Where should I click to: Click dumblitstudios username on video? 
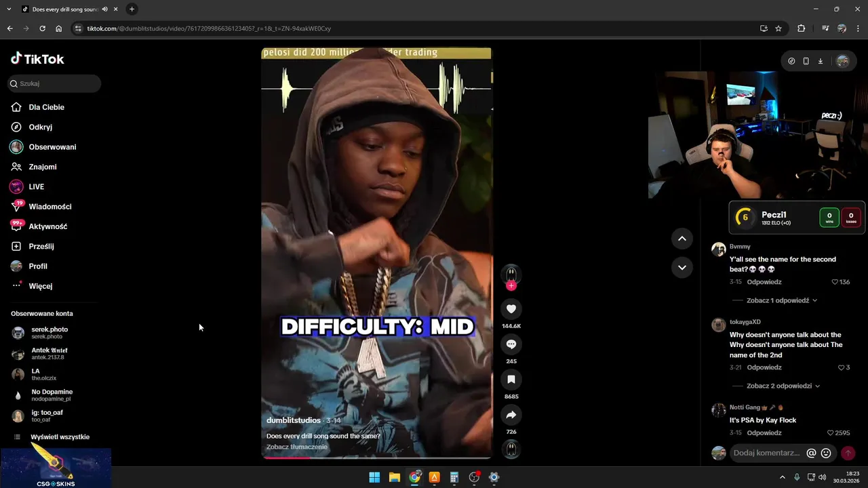click(294, 420)
